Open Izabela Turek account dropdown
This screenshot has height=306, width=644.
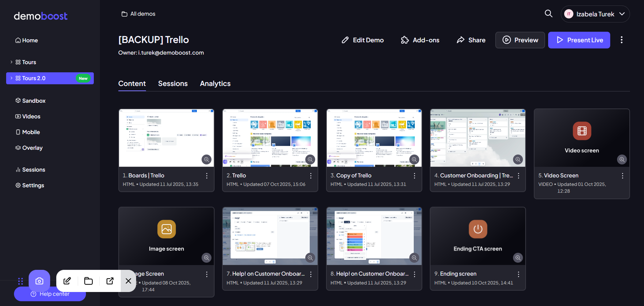coord(595,14)
